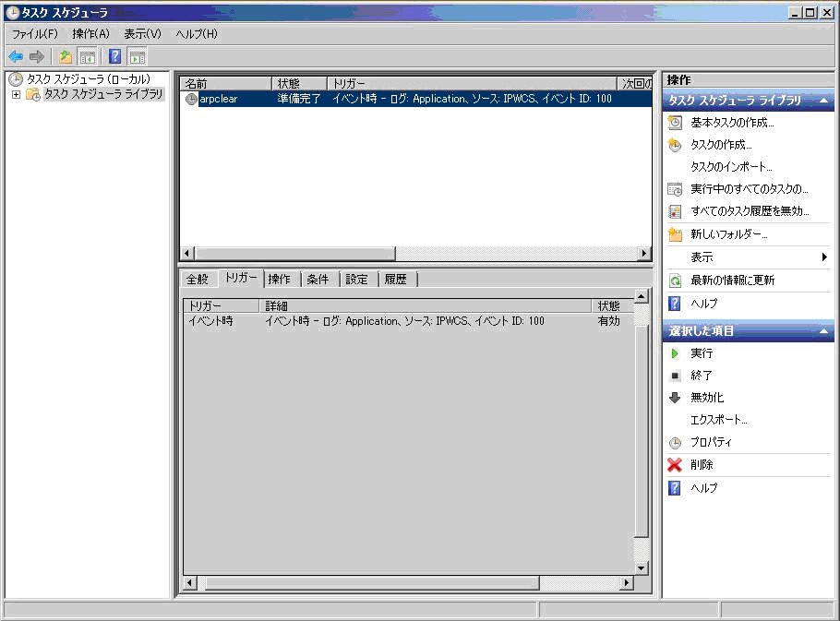Click the トリガー column header in task list
This screenshot has height=621, width=840.
tap(472, 84)
